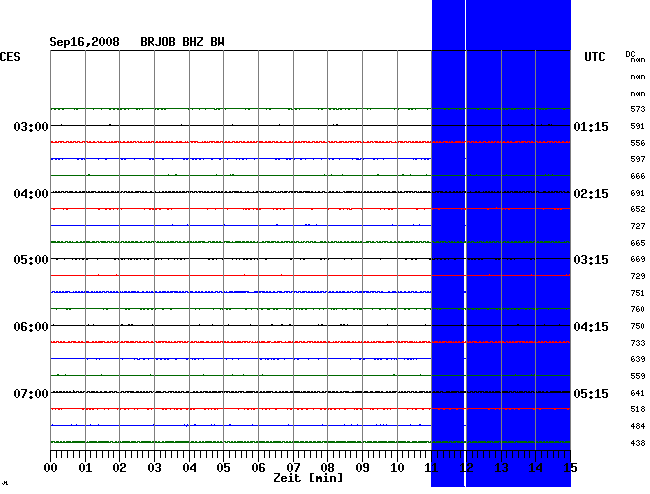Click the DC value 641
The image size is (650, 494).
click(x=638, y=393)
